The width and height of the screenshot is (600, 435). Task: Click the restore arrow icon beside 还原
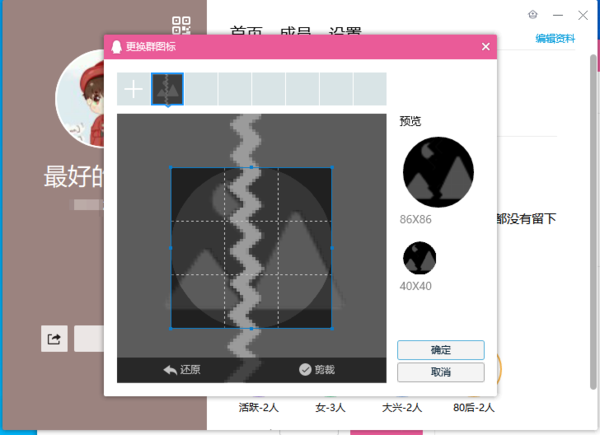pyautogui.click(x=170, y=370)
